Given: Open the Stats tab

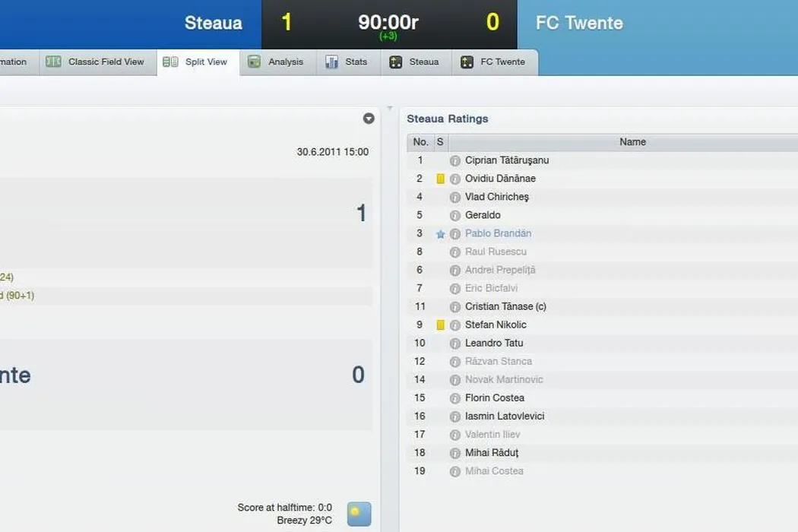Looking at the screenshot, I should click(347, 62).
